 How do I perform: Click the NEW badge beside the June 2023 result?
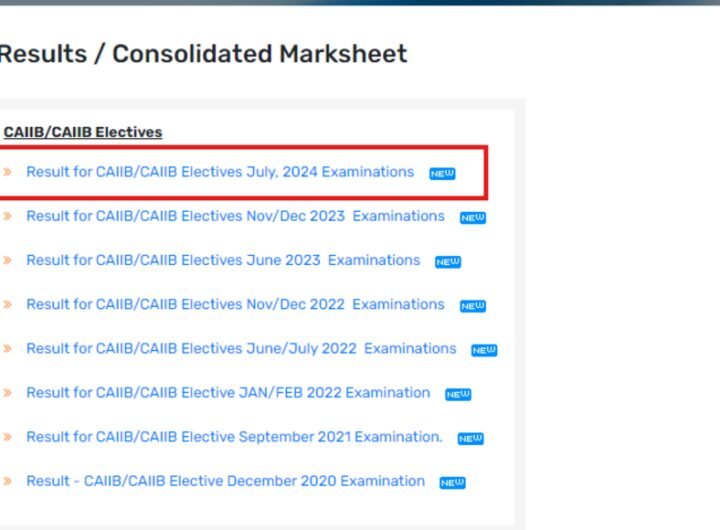(448, 262)
